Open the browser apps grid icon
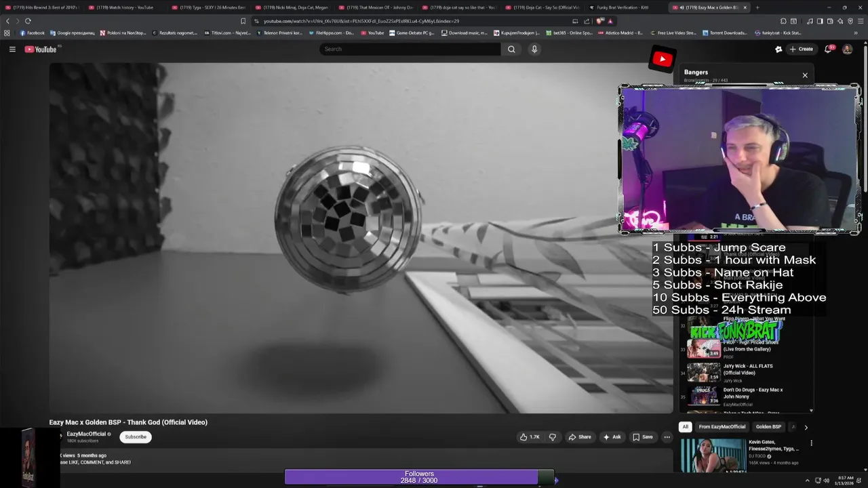This screenshot has height=488, width=868. pos(7,33)
